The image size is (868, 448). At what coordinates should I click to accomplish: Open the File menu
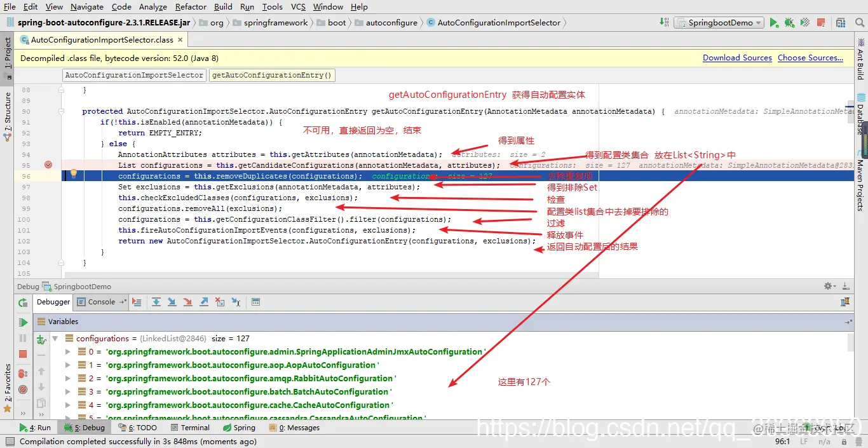[10, 6]
